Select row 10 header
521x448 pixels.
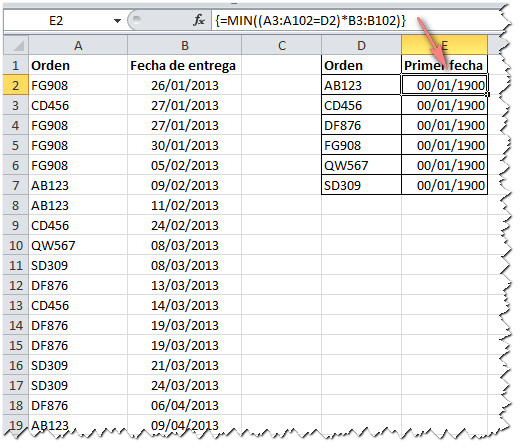[x=16, y=245]
